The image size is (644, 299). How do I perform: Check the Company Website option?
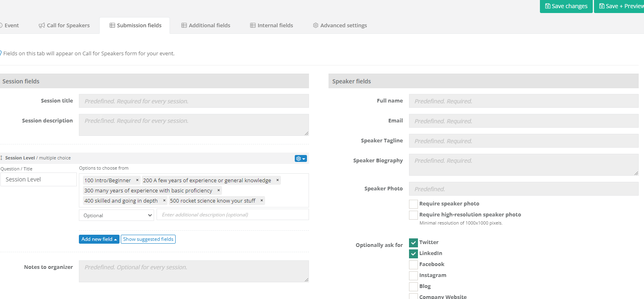tap(413, 297)
